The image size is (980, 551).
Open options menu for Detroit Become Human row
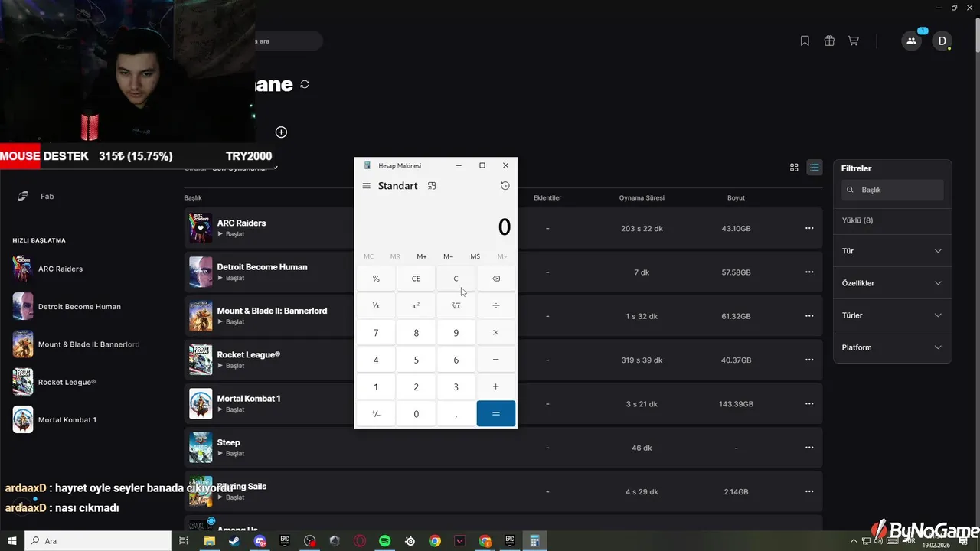click(809, 272)
